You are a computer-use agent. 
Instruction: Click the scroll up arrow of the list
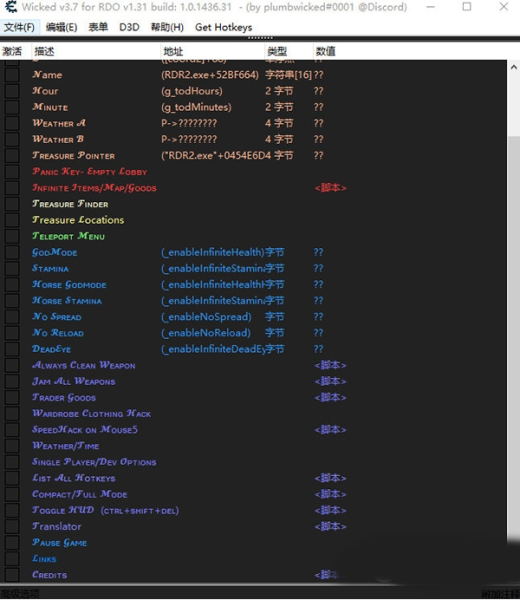tap(513, 67)
